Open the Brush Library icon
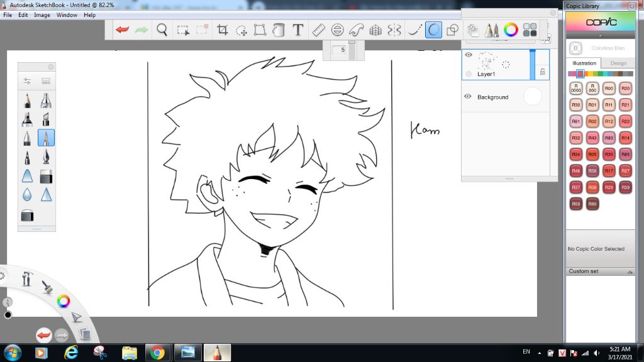644x362 pixels. [45, 81]
